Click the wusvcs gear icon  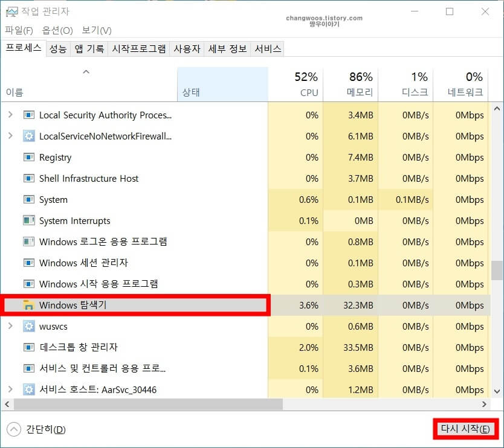tap(28, 326)
